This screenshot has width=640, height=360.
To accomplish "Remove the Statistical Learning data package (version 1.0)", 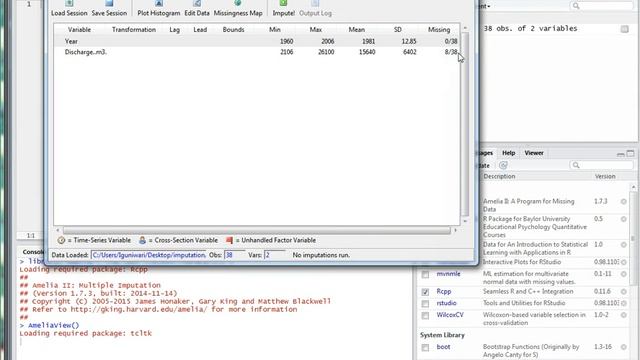I will (x=624, y=245).
